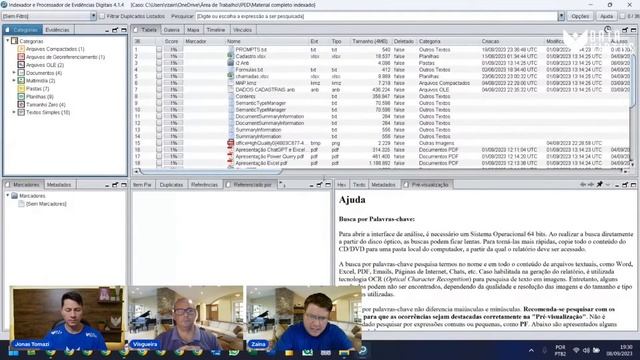Check the box for Apresentação ChatGPT e Excel row
640x360 pixels.
coord(159,150)
